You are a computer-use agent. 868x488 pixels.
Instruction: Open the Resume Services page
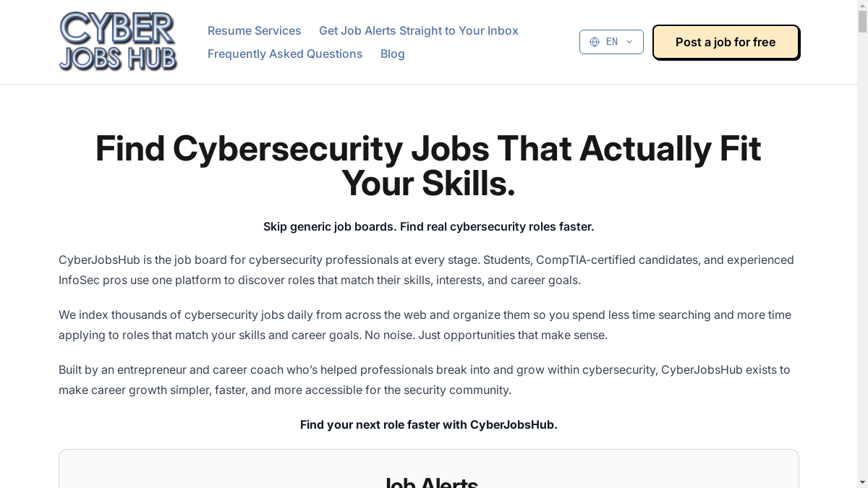[x=255, y=30]
